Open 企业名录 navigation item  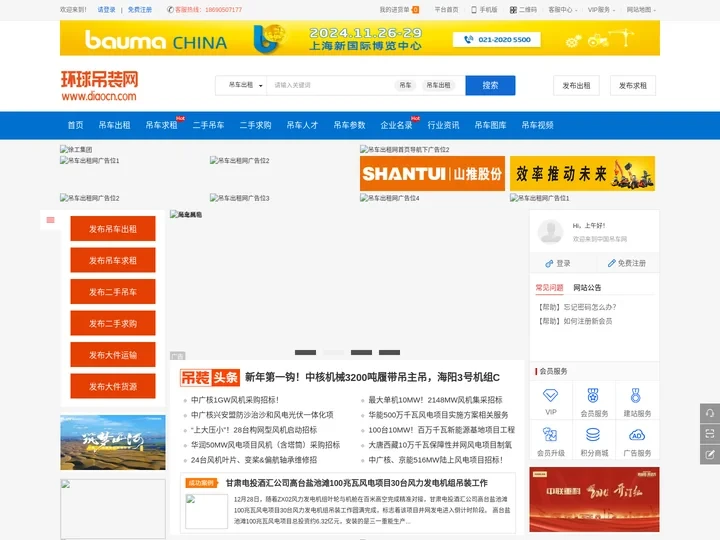click(x=396, y=125)
